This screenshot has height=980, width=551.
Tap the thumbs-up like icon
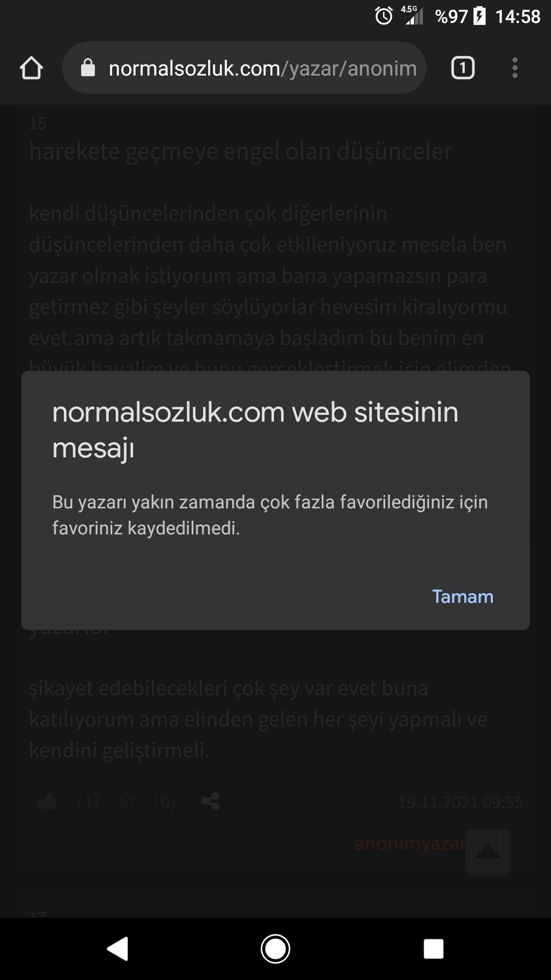point(47,802)
